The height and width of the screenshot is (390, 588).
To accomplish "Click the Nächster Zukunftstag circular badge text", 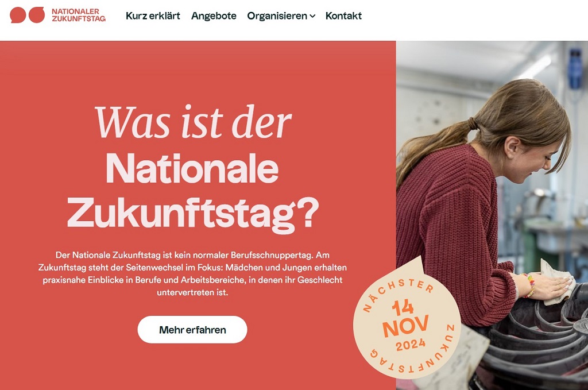I will click(x=407, y=319).
